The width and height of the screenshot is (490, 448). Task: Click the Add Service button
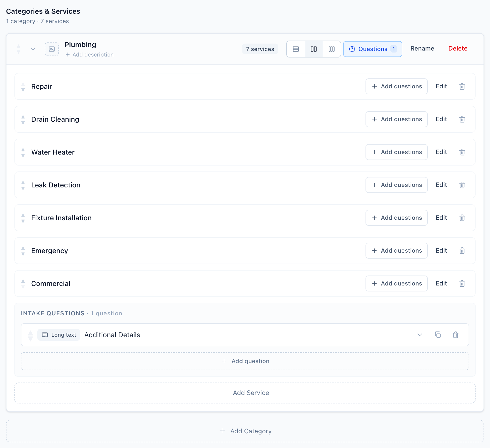click(245, 393)
